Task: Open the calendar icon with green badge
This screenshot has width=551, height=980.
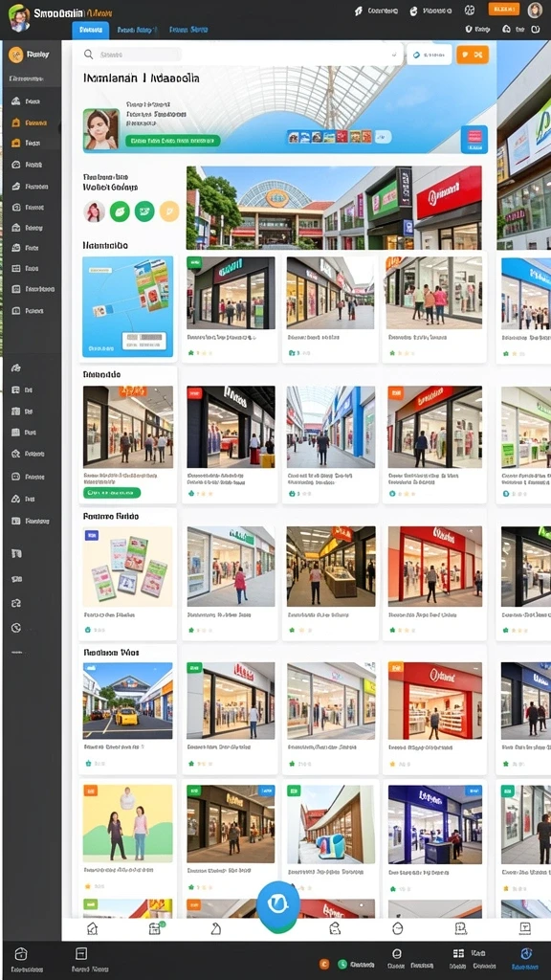Action: coord(155,928)
